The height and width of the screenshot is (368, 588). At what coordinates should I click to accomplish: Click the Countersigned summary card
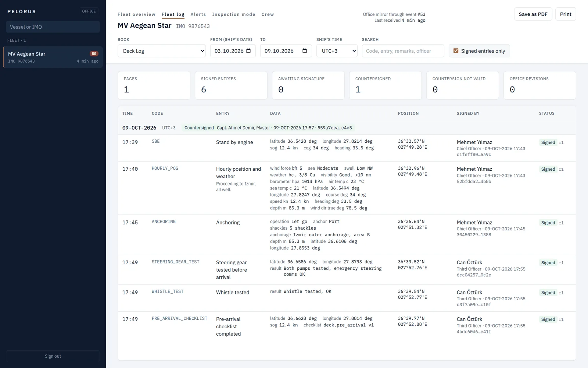(386, 85)
